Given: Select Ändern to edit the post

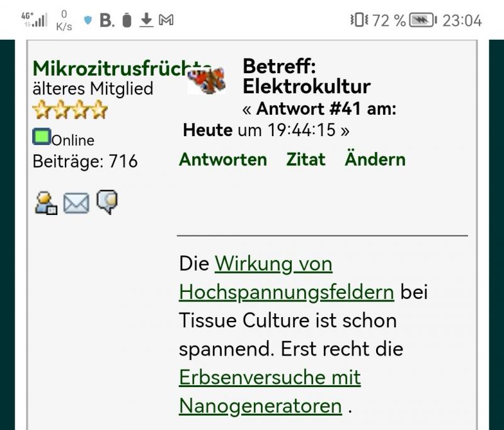Looking at the screenshot, I should click(x=375, y=160).
